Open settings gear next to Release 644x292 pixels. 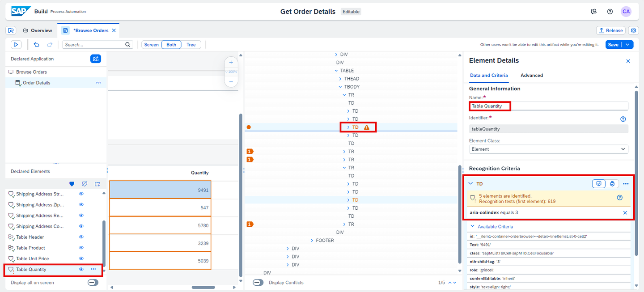tap(633, 30)
